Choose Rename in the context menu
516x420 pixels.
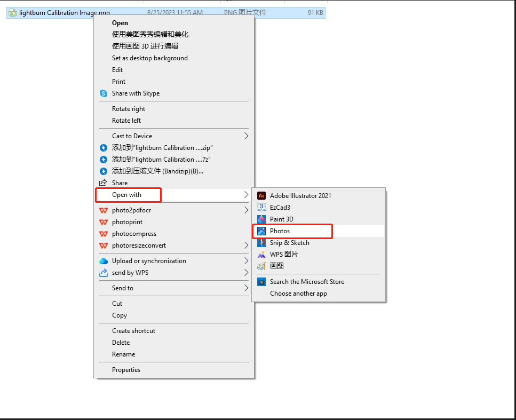[x=174, y=354]
